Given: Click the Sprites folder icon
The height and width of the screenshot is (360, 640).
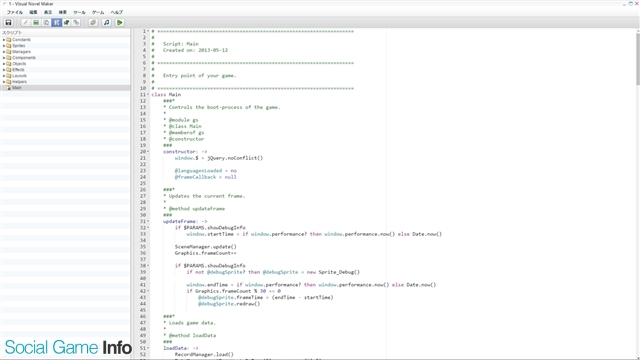Looking at the screenshot, I should coord(9,46).
